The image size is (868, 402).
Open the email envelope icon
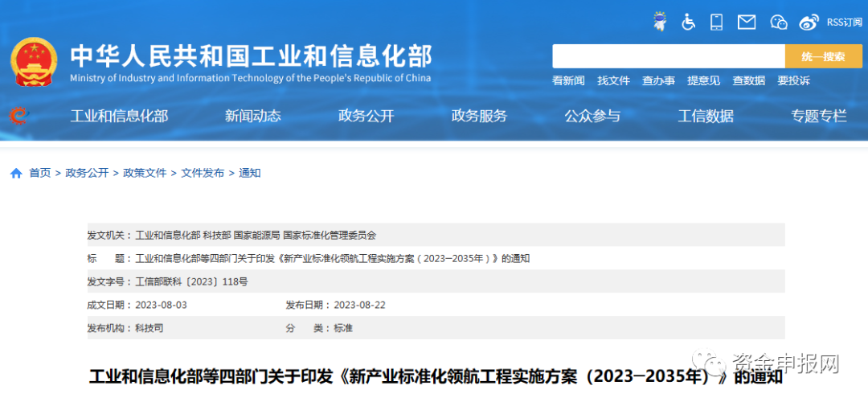click(747, 23)
